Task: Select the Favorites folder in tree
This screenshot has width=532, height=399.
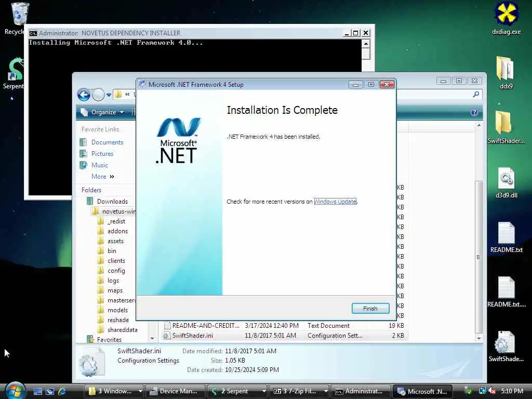Action: point(104,339)
